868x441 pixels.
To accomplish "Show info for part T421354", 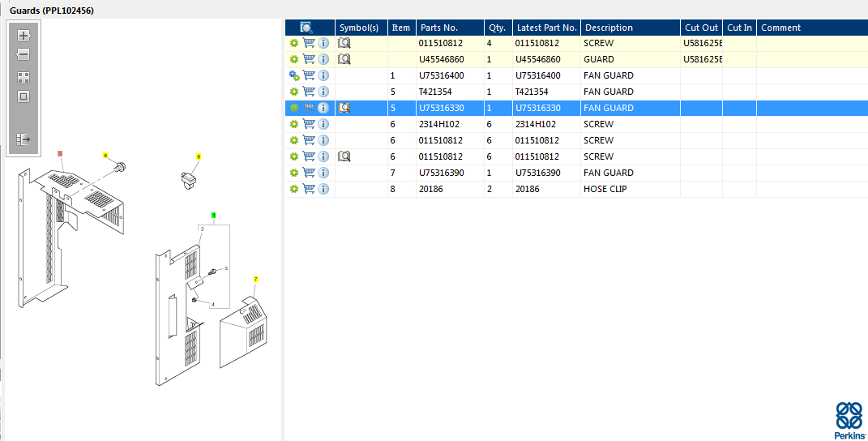I will click(x=323, y=92).
